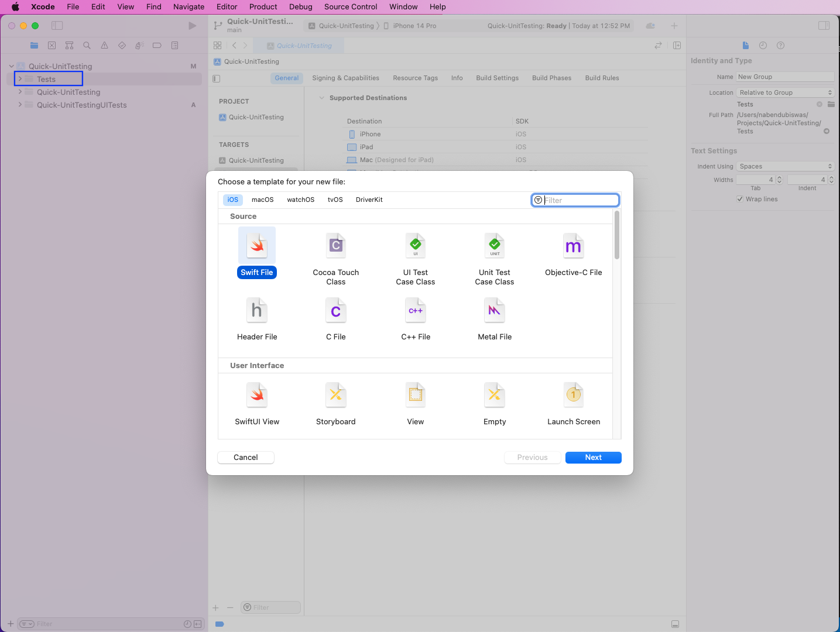Select the Header File template
The width and height of the screenshot is (840, 632).
257,318
